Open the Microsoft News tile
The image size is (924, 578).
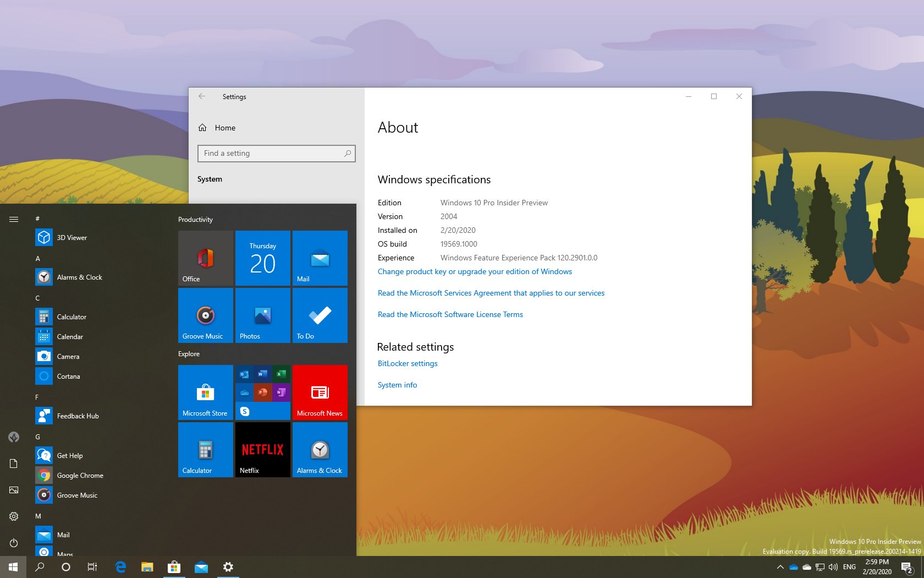(320, 392)
